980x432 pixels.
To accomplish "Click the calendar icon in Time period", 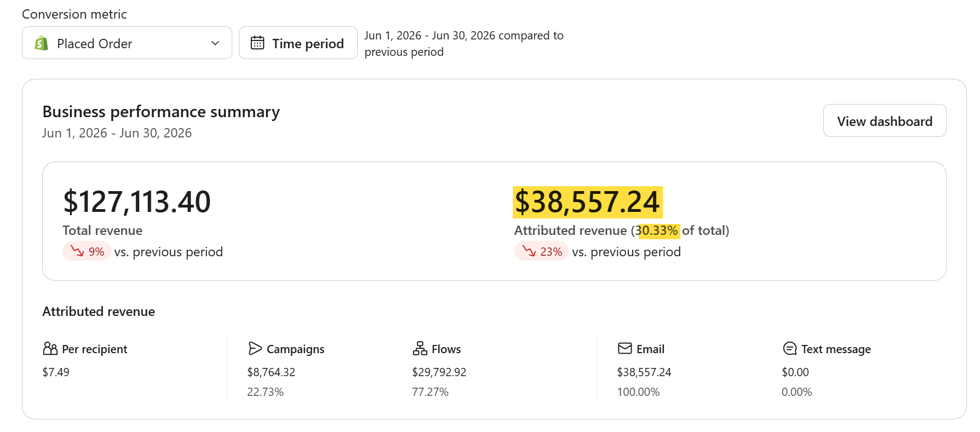I will click(257, 43).
